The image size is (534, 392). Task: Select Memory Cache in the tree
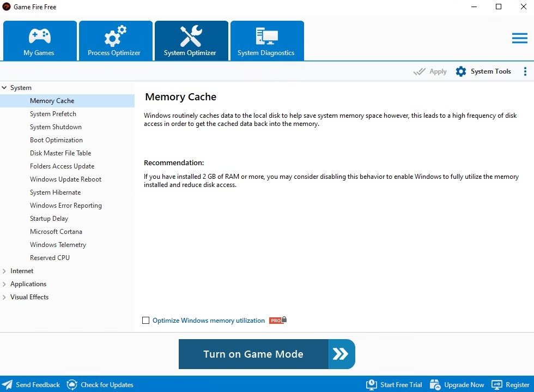(67, 101)
